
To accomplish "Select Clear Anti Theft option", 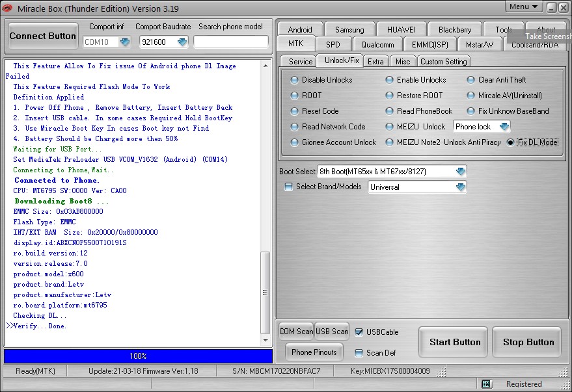I will [x=471, y=80].
